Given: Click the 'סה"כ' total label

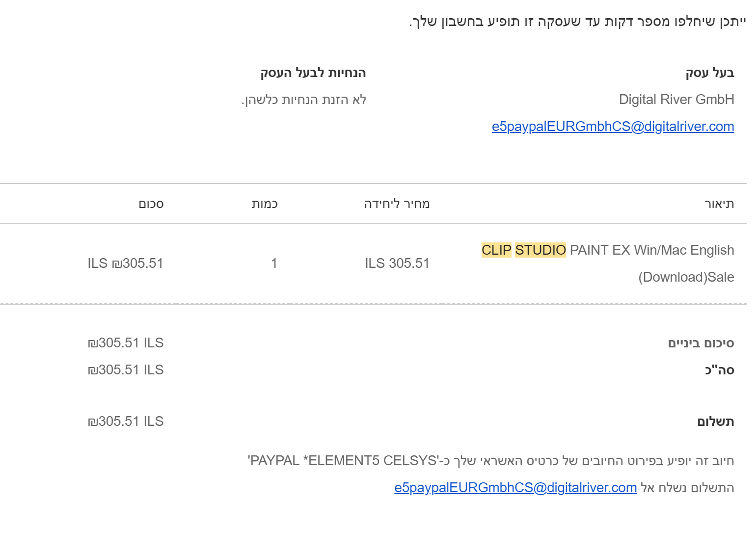Looking at the screenshot, I should (720, 370).
